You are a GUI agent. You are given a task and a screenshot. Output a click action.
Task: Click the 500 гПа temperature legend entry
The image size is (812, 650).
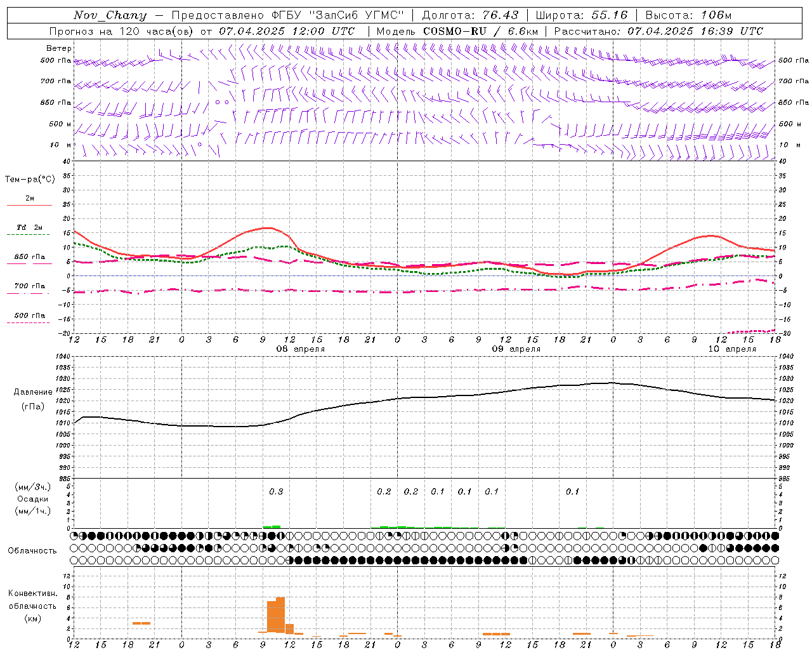point(29,315)
